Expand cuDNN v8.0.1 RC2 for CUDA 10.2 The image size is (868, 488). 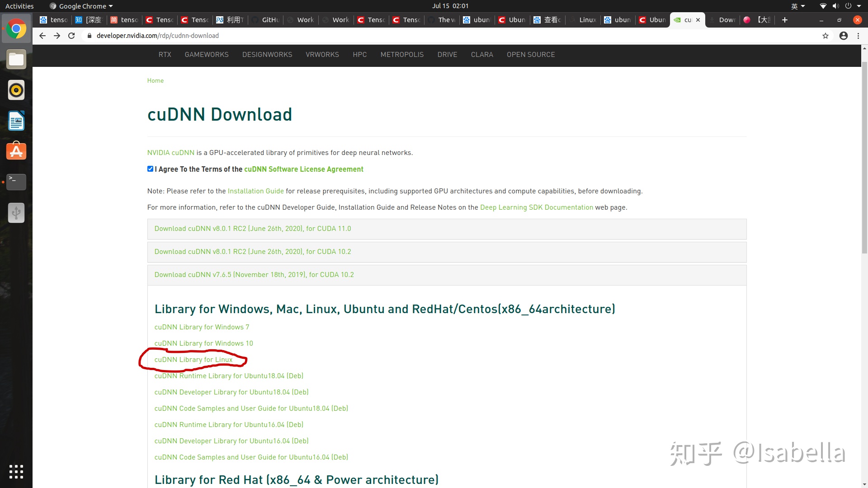pyautogui.click(x=253, y=252)
